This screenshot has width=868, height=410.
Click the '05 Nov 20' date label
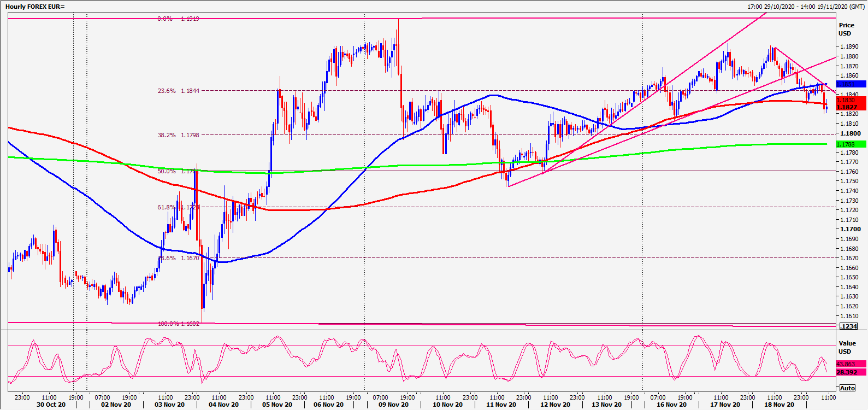277,405
